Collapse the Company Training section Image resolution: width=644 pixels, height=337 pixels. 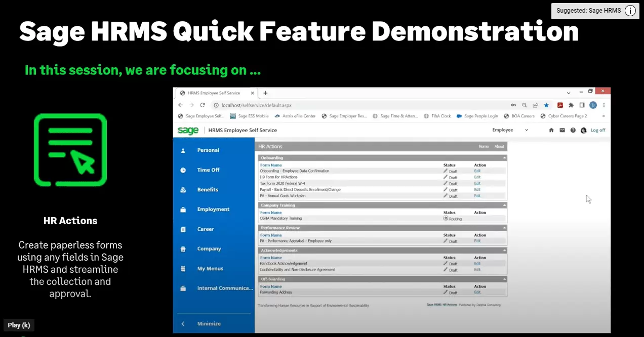[504, 205]
